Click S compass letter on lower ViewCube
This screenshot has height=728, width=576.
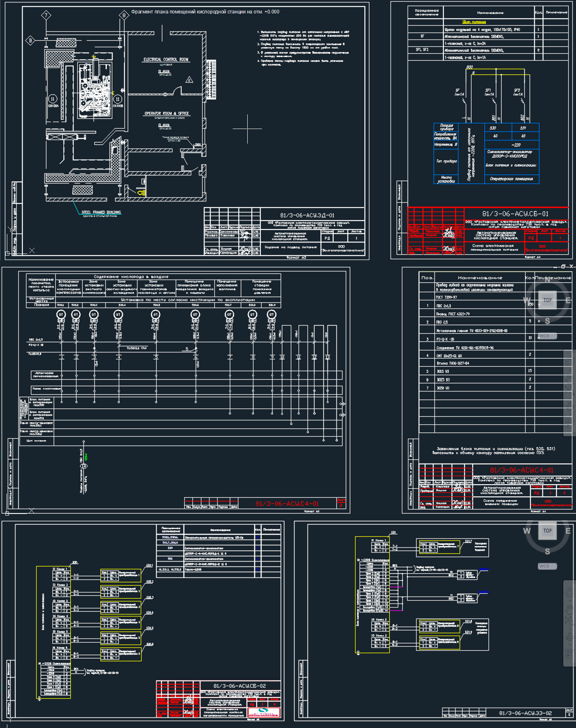548,552
